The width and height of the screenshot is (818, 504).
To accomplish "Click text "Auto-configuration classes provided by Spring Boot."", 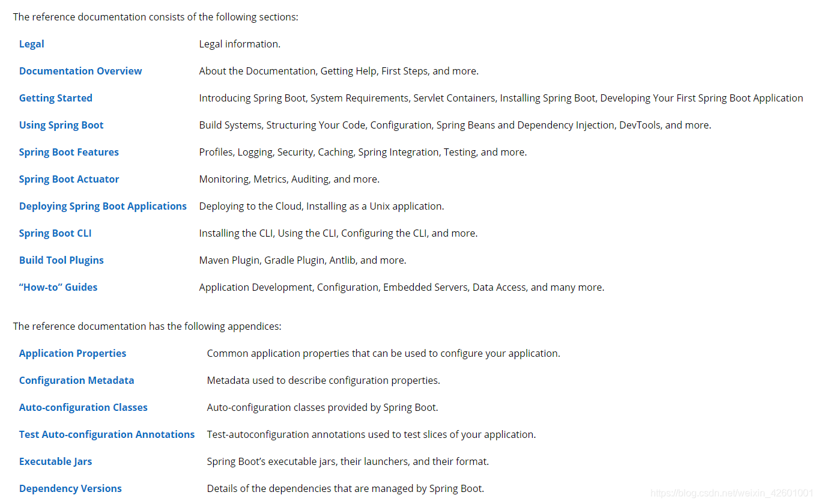I will 323,407.
